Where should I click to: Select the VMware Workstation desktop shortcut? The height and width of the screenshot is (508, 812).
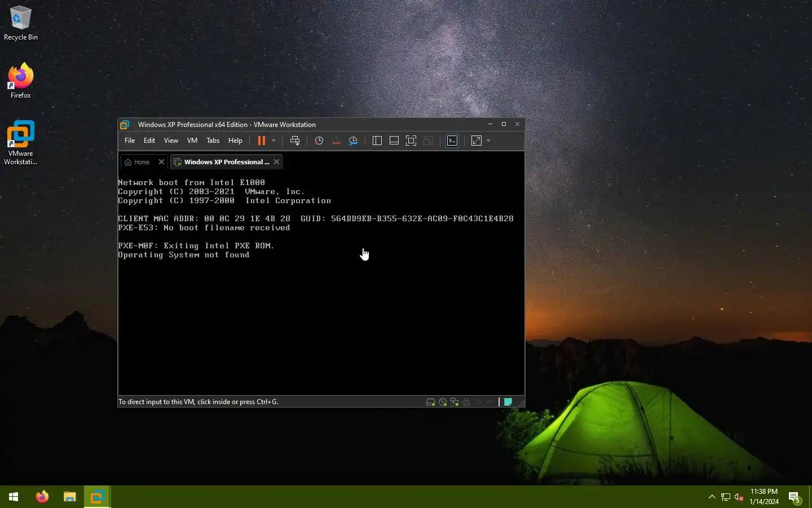click(x=21, y=143)
